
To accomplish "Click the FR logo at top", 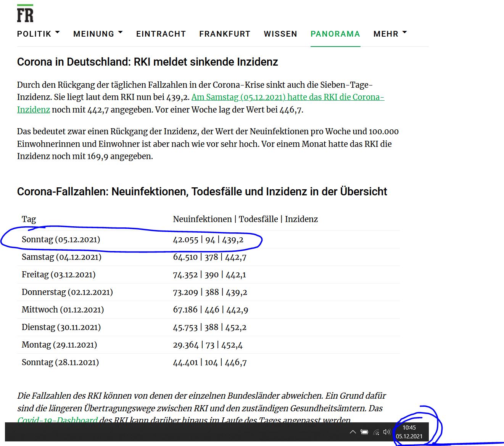I will pos(25,14).
